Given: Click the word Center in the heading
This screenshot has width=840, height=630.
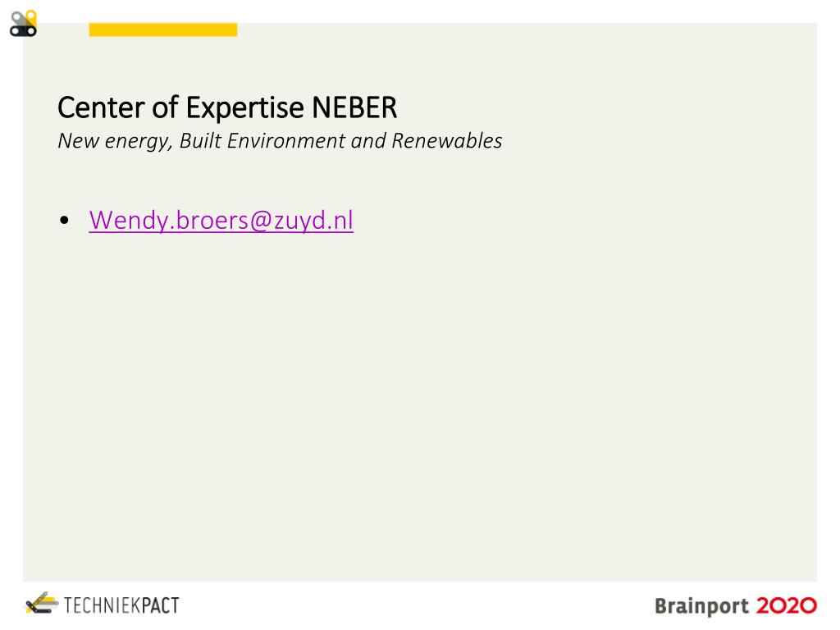Looking at the screenshot, I should (101, 107).
